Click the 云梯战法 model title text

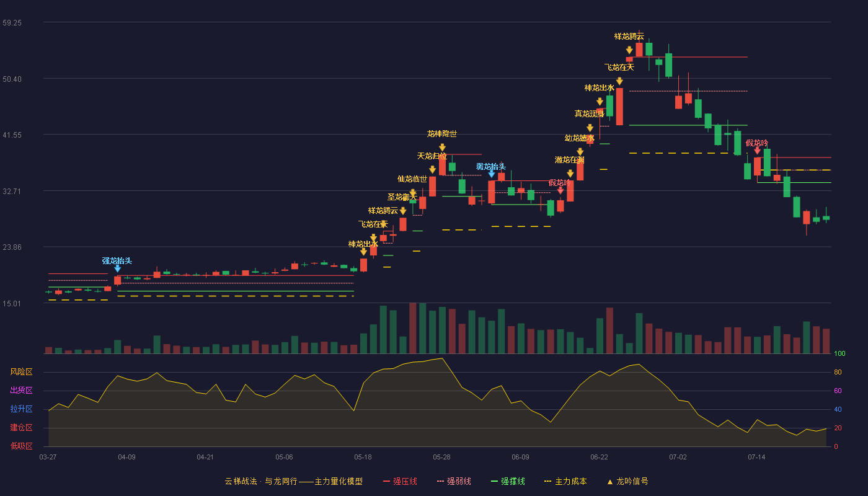(293, 481)
